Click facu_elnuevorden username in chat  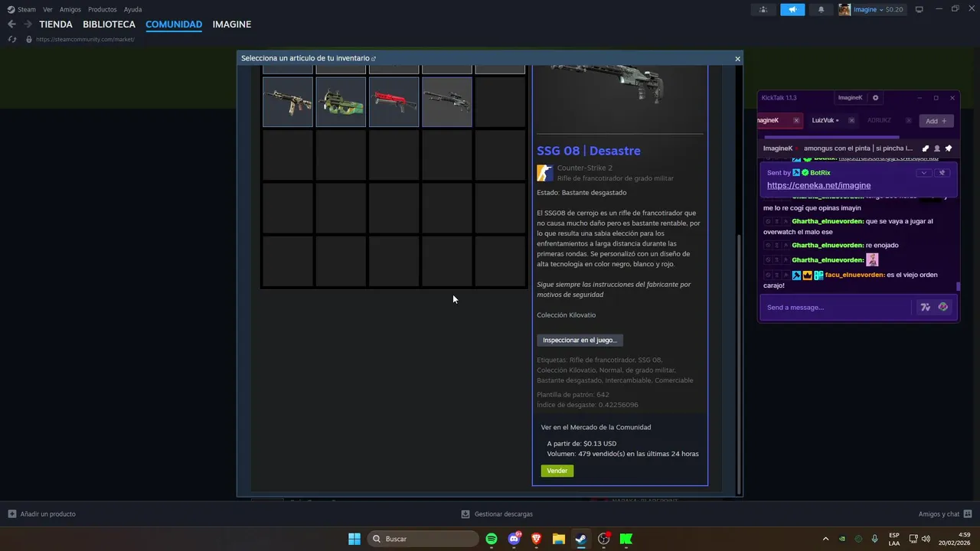pyautogui.click(x=855, y=275)
